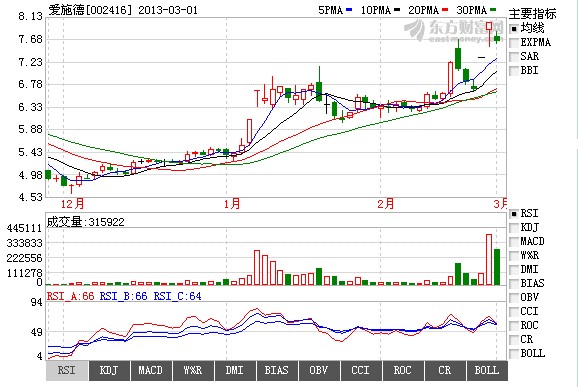578x387 pixels.
Task: Enable the EXPMA indicator checkbox
Action: point(514,43)
